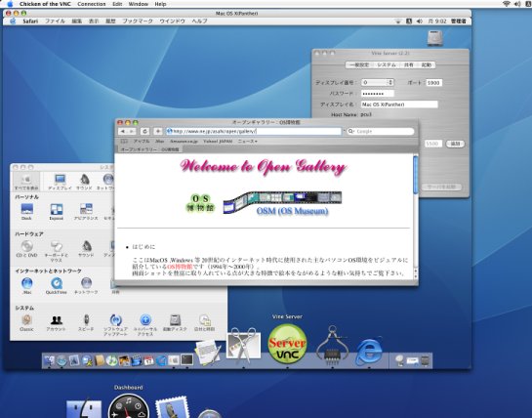The image size is (532, 418).
Task: Open the Window menu in top menu bar
Action: [138, 4]
